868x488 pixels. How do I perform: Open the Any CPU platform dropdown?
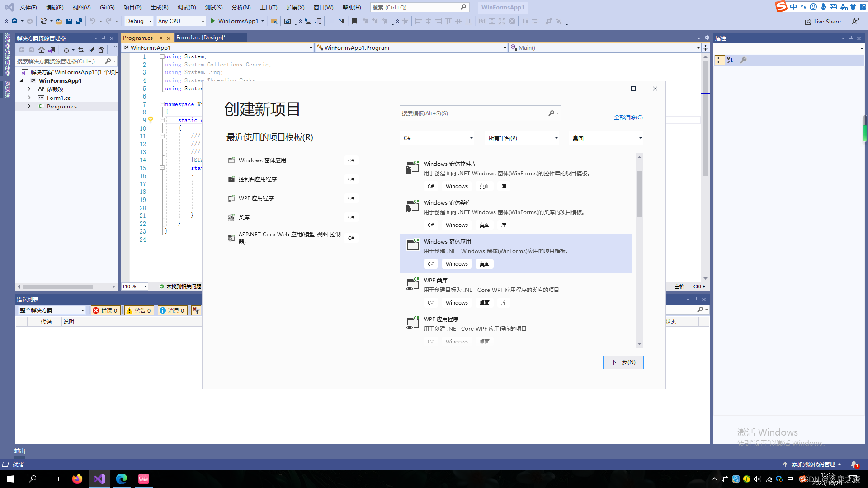click(x=181, y=21)
